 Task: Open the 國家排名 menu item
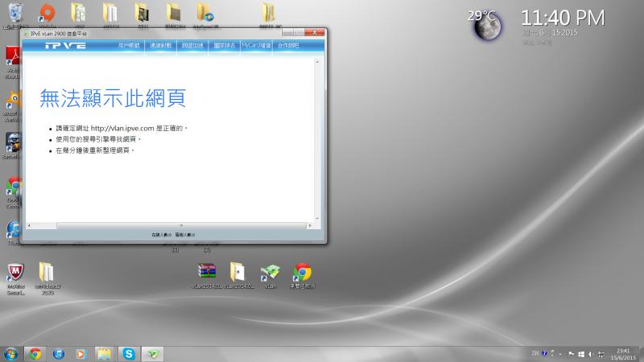tap(225, 46)
